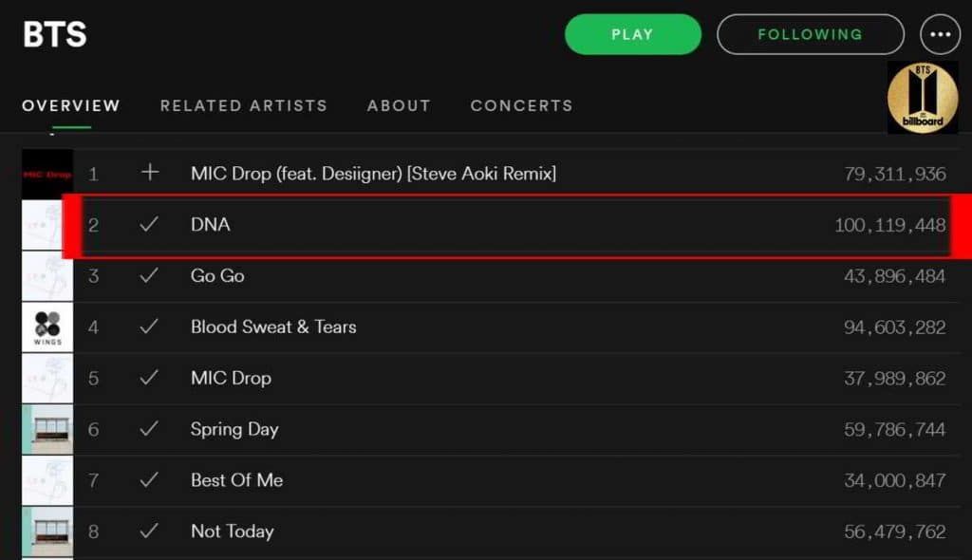Select the Overview tab
Screen dimensions: 972x560
pyautogui.click(x=71, y=105)
